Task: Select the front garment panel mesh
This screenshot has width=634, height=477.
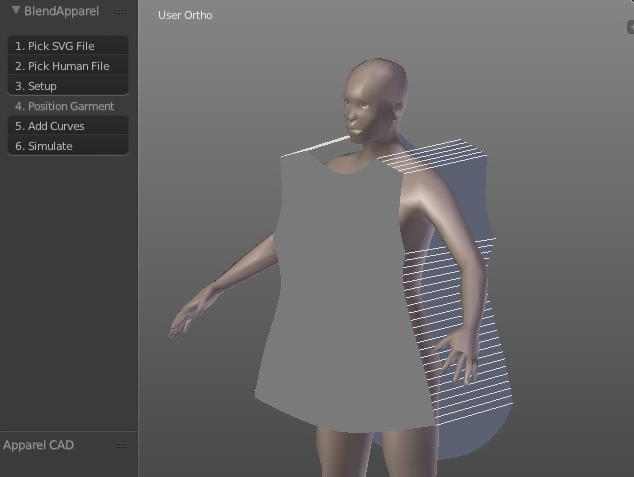Action: [x=340, y=300]
